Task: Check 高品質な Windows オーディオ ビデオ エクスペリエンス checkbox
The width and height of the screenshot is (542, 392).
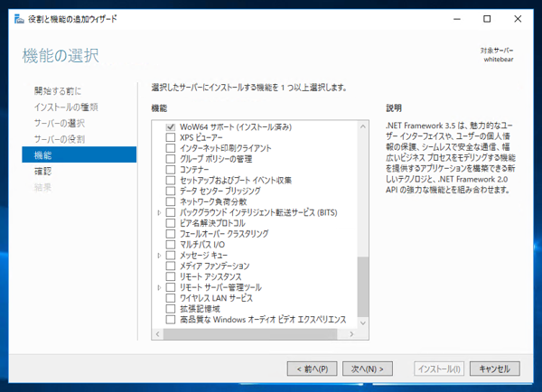Action: [x=171, y=320]
